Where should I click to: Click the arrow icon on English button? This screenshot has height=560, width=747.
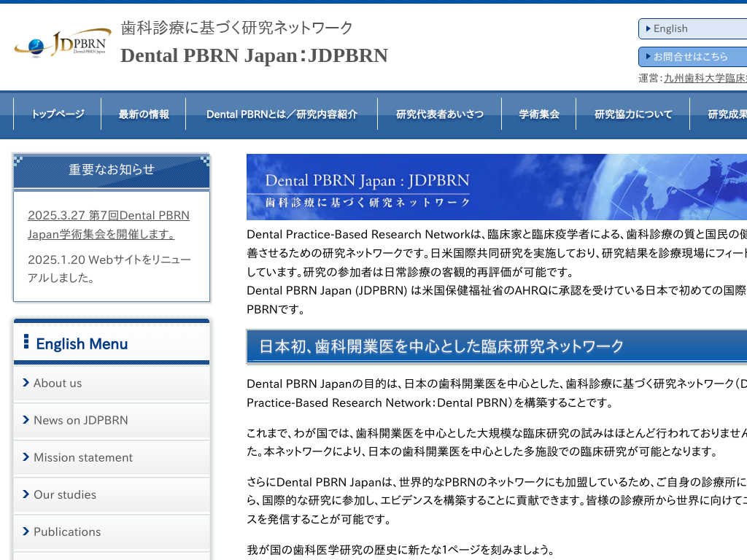[x=649, y=28]
